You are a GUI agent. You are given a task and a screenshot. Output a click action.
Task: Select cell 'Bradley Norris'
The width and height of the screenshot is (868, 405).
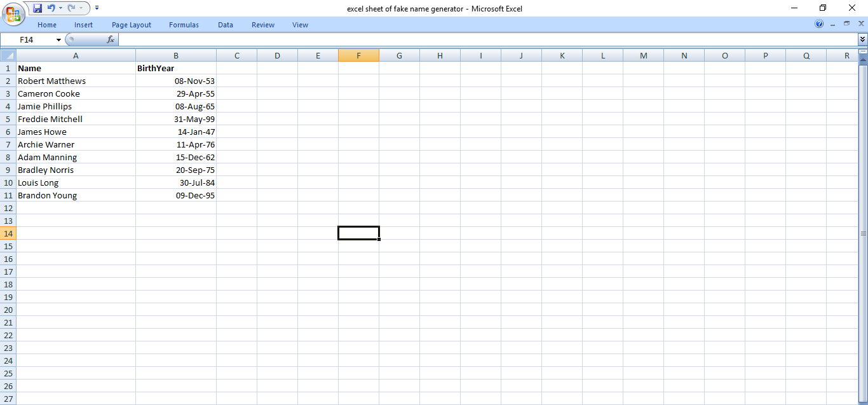(x=76, y=170)
